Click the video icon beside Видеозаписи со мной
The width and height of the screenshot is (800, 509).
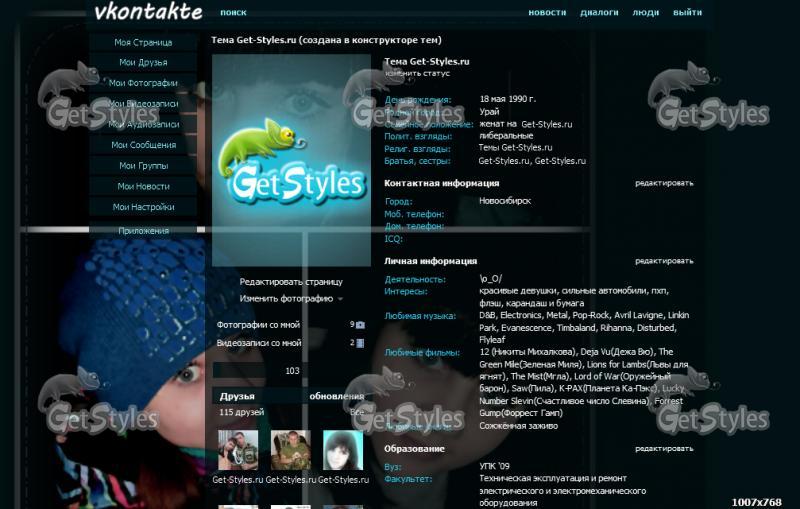[360, 343]
